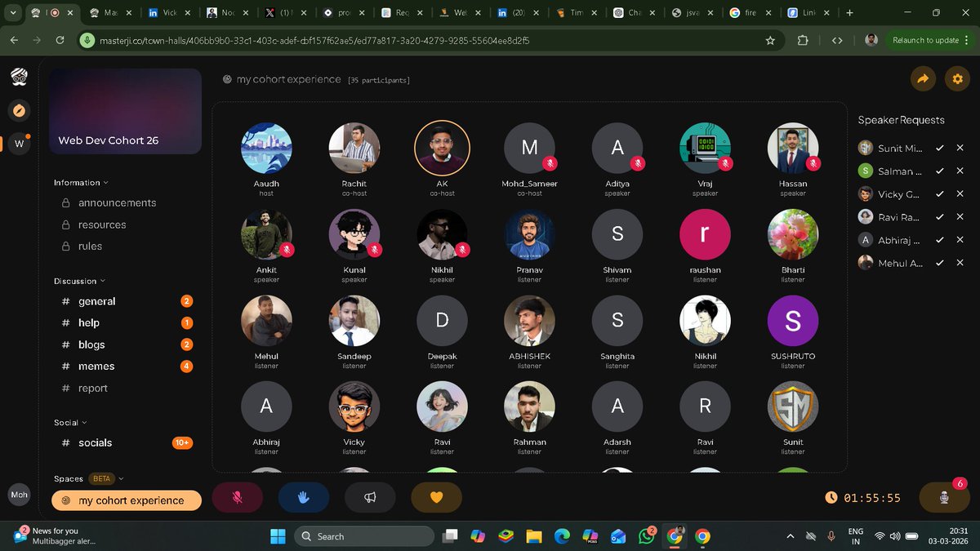This screenshot has width=980, height=551.
Task: Reject Salman's speaker request with X
Action: 960,171
